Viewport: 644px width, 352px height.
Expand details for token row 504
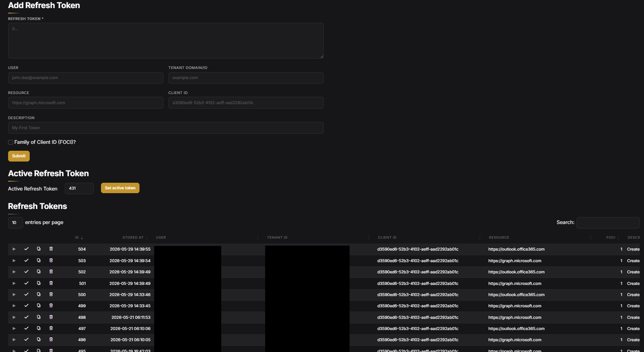click(14, 249)
